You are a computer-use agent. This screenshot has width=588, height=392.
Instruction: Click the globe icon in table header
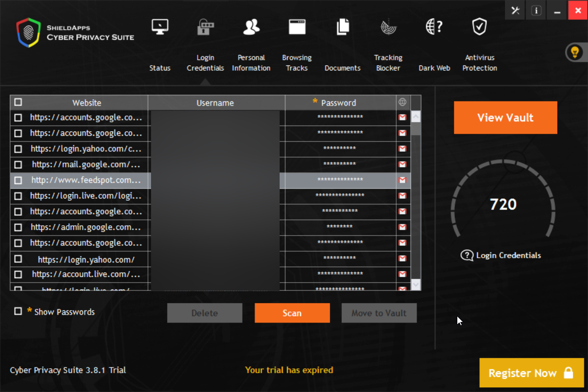coord(402,102)
